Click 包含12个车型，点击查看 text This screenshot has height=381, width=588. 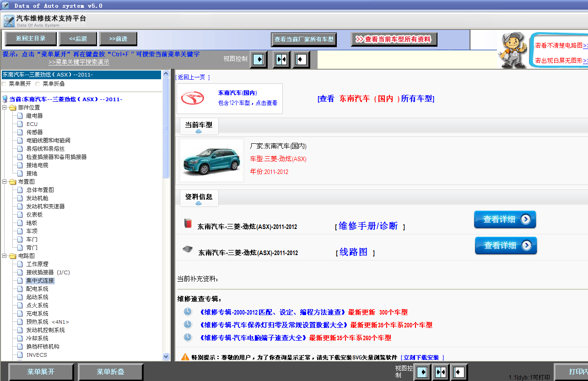pyautogui.click(x=248, y=103)
